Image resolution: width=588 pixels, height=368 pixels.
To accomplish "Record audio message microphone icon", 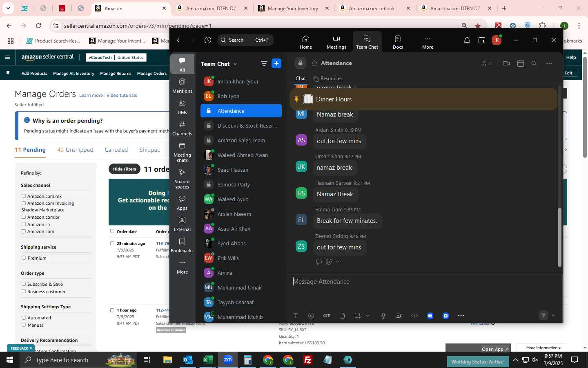I will [383, 316].
